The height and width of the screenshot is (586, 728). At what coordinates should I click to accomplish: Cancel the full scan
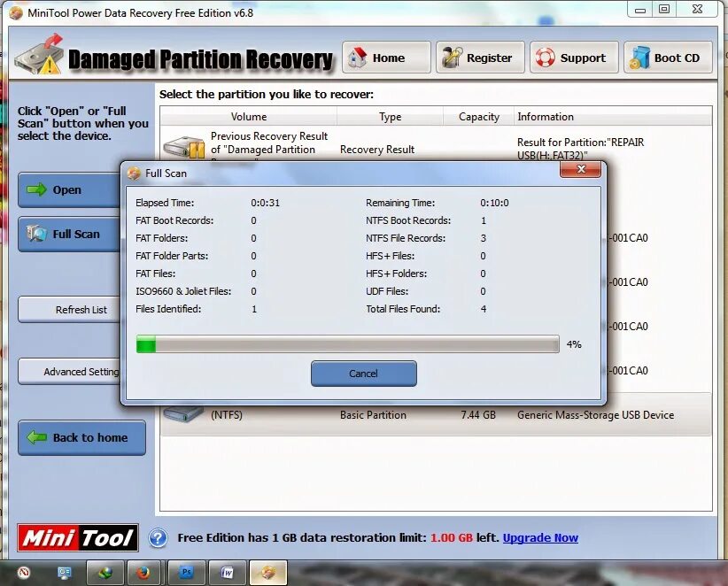click(x=363, y=374)
